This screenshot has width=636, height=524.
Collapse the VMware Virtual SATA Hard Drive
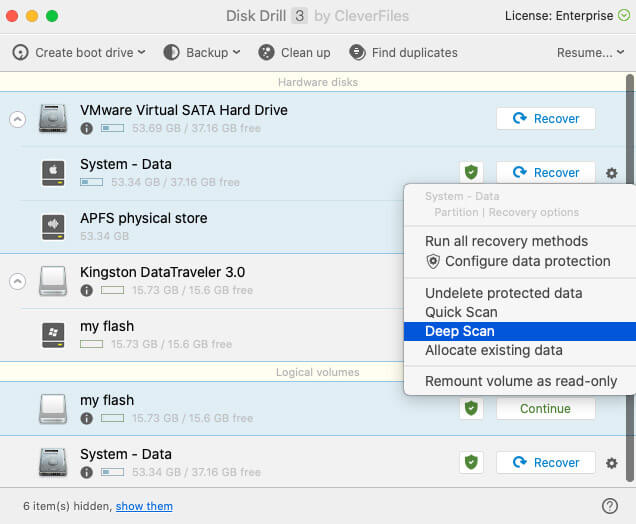(17, 119)
